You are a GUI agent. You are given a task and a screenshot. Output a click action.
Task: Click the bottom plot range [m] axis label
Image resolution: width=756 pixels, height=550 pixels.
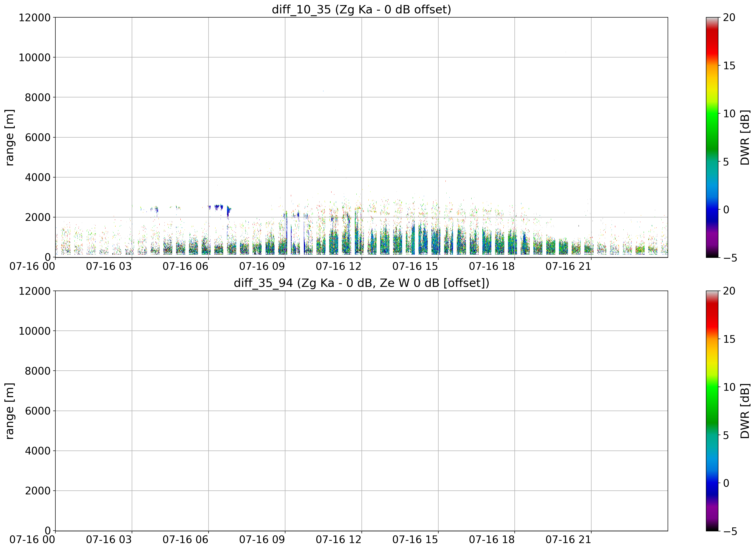10,411
